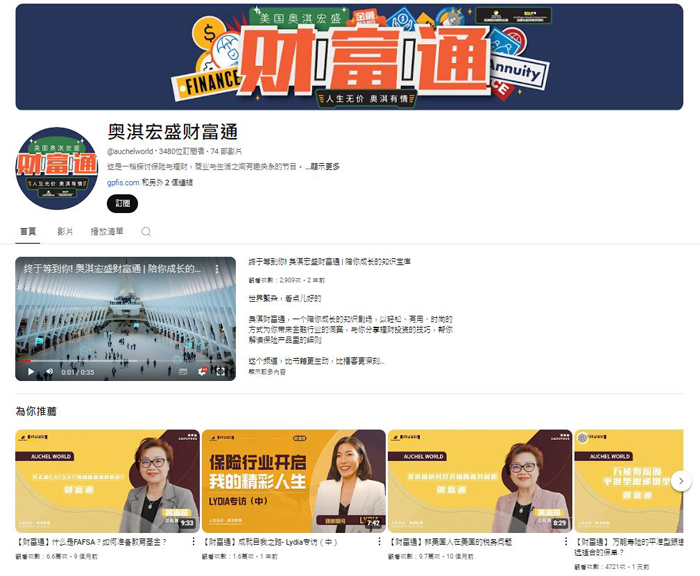Click title 【财富通】什么是FAFSA？如何准备教育基金？
Image resolution: width=700 pixels, height=576 pixels.
pyautogui.click(x=92, y=542)
